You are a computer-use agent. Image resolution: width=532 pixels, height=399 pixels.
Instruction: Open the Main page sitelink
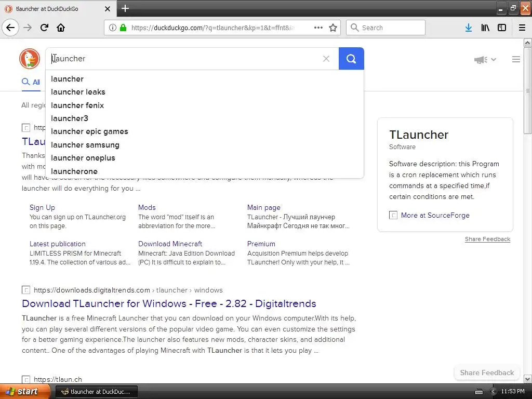tap(263, 207)
